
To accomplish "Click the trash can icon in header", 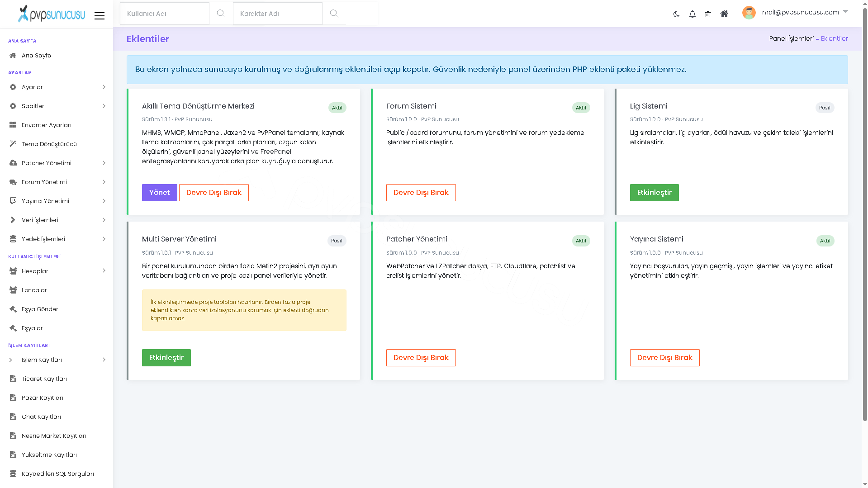I will (708, 14).
